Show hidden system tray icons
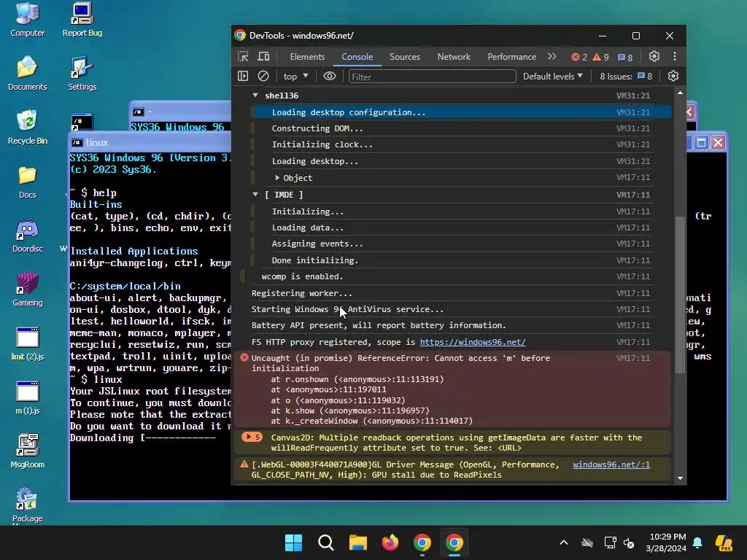This screenshot has width=747, height=560. (x=564, y=542)
